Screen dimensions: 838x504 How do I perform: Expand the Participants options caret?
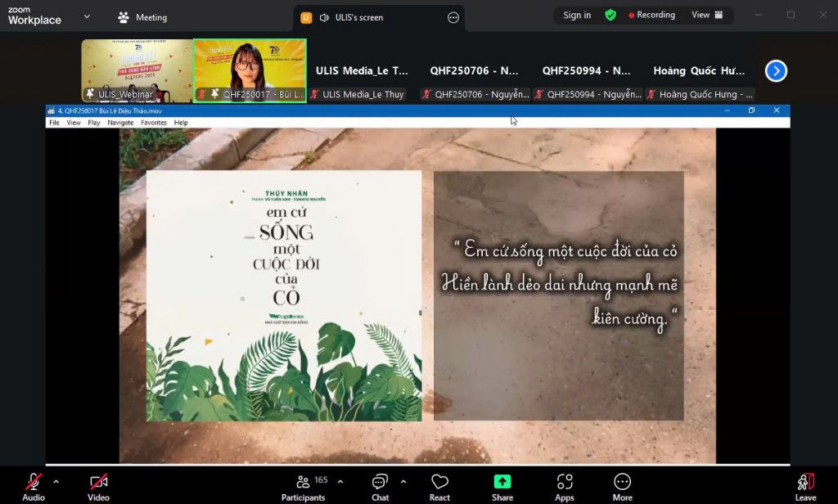(340, 482)
